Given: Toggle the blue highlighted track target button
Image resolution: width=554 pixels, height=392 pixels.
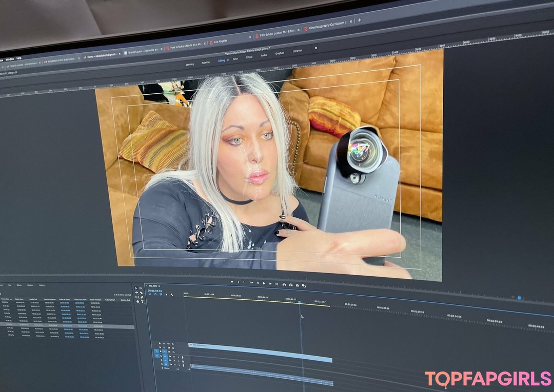Looking at the screenshot, I should click(156, 352).
